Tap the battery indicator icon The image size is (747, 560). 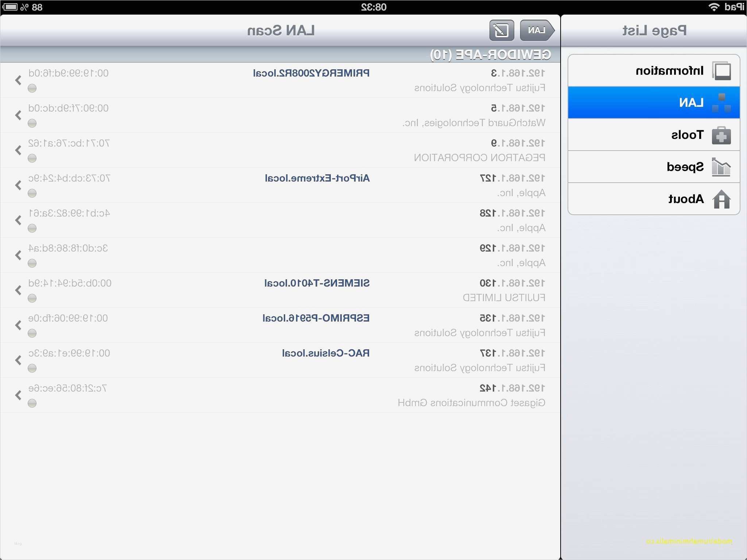(10, 7)
